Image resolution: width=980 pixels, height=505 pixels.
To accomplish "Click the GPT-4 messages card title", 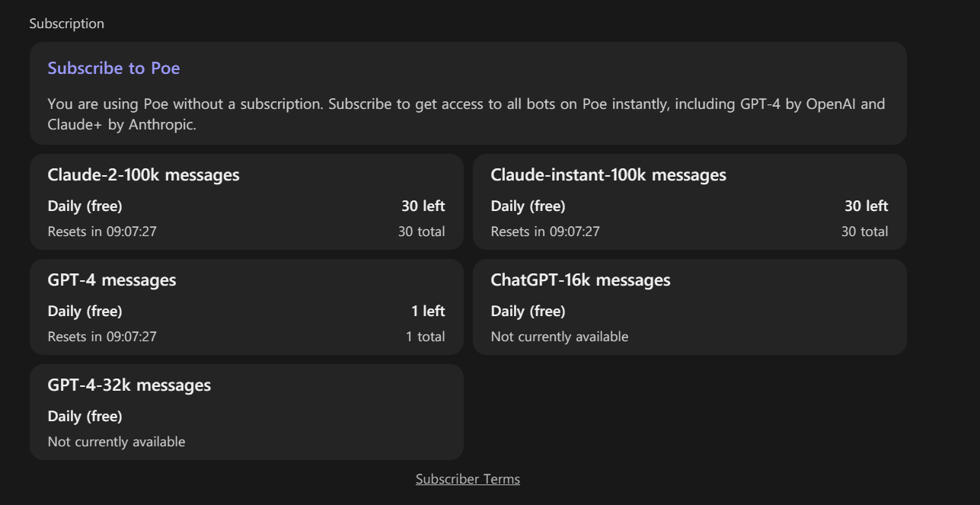I will coord(112,280).
